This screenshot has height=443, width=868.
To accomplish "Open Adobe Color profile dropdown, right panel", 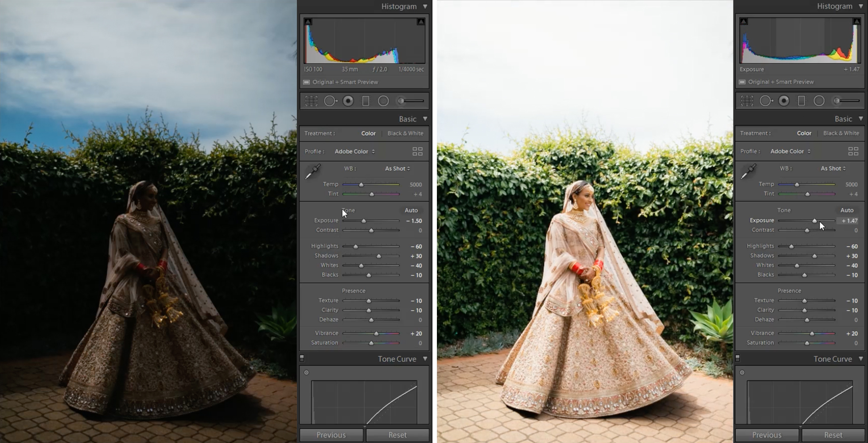I will click(x=790, y=152).
